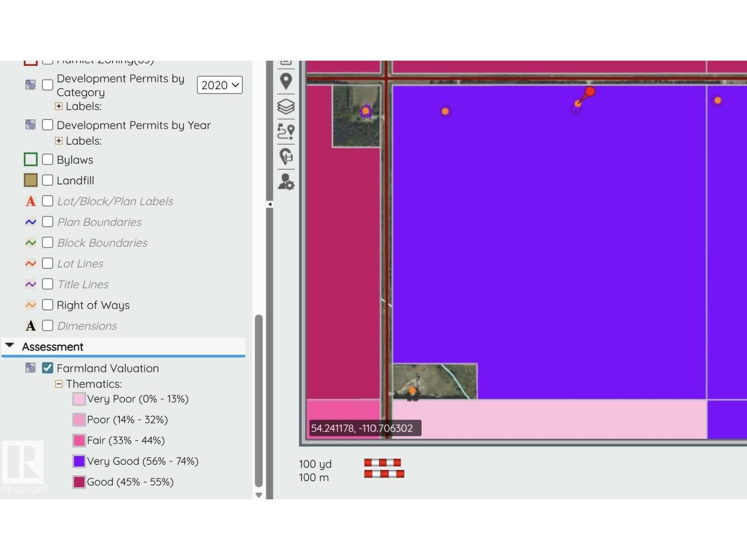This screenshot has width=747, height=560.
Task: Open the stacked layers tool
Action: coord(286,106)
